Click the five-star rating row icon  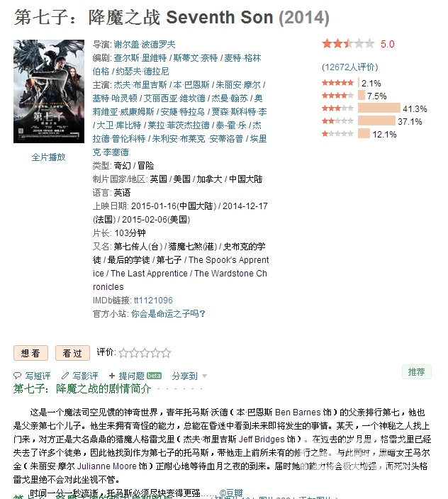(337, 83)
